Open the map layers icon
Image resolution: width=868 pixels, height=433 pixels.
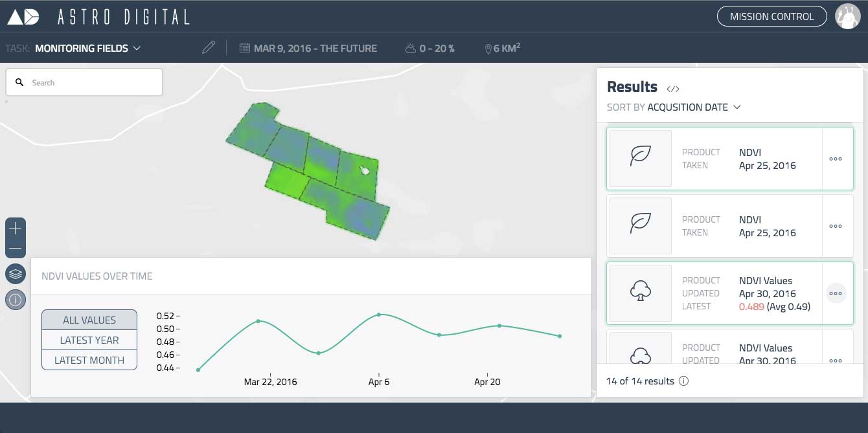point(16,274)
